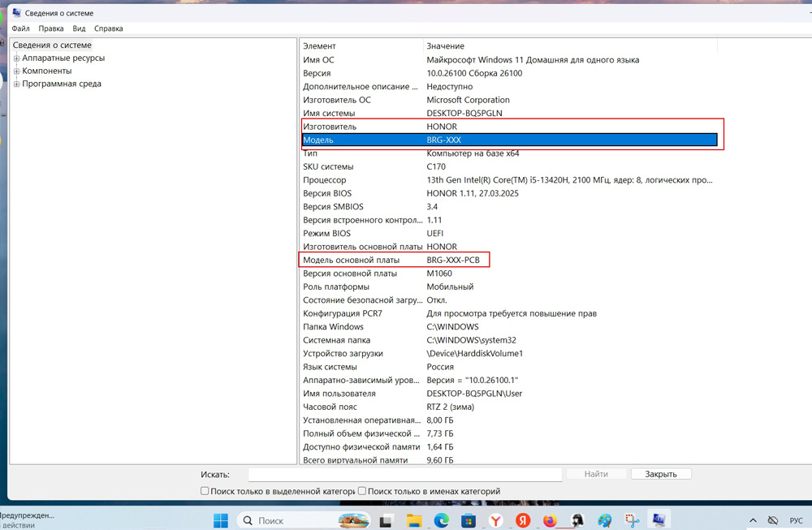
Task: Click the System Information title bar icon
Action: 17,13
